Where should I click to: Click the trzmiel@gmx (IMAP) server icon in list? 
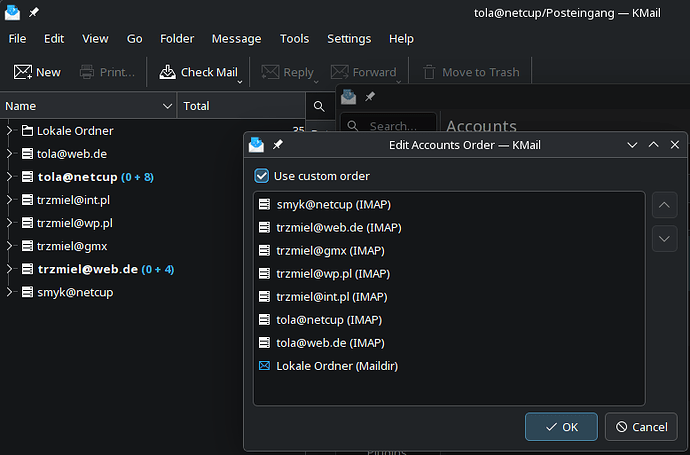pos(264,250)
